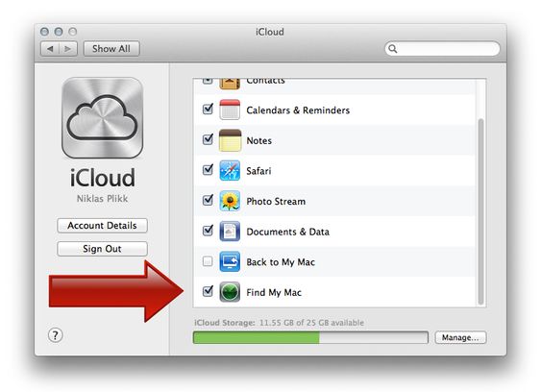The height and width of the screenshot is (392, 541).
Task: Open Account Details
Action: pyautogui.click(x=102, y=226)
